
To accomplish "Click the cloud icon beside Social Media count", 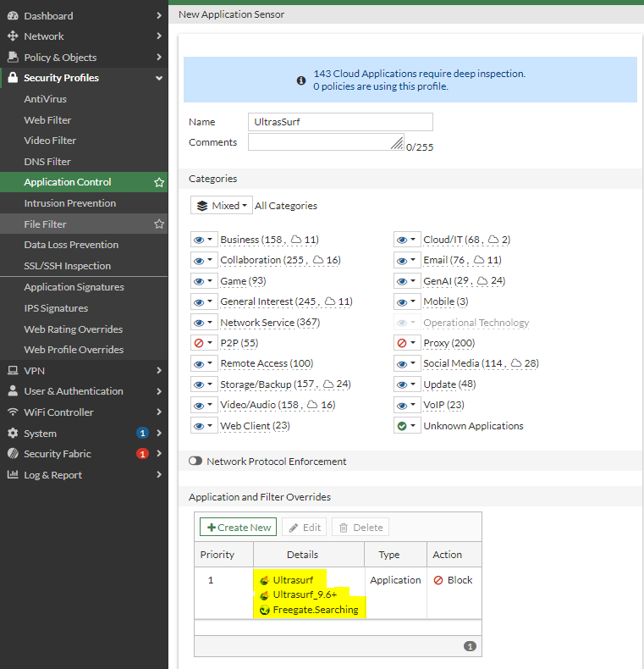I will [516, 363].
